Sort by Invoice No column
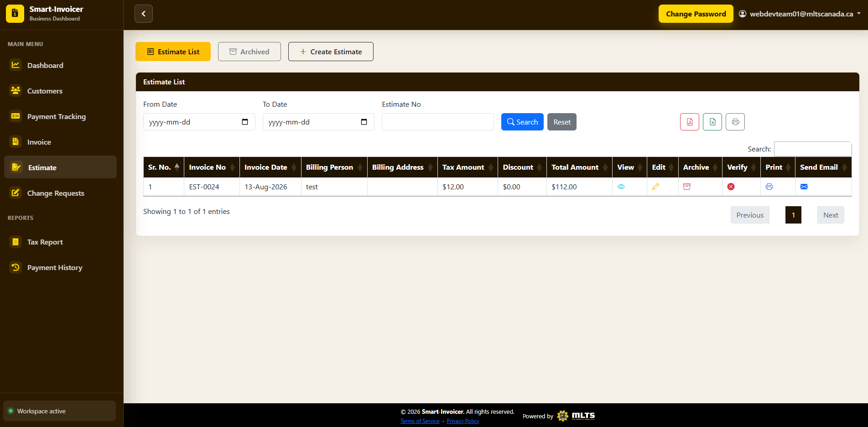Image resolution: width=868 pixels, height=427 pixels. tap(212, 167)
